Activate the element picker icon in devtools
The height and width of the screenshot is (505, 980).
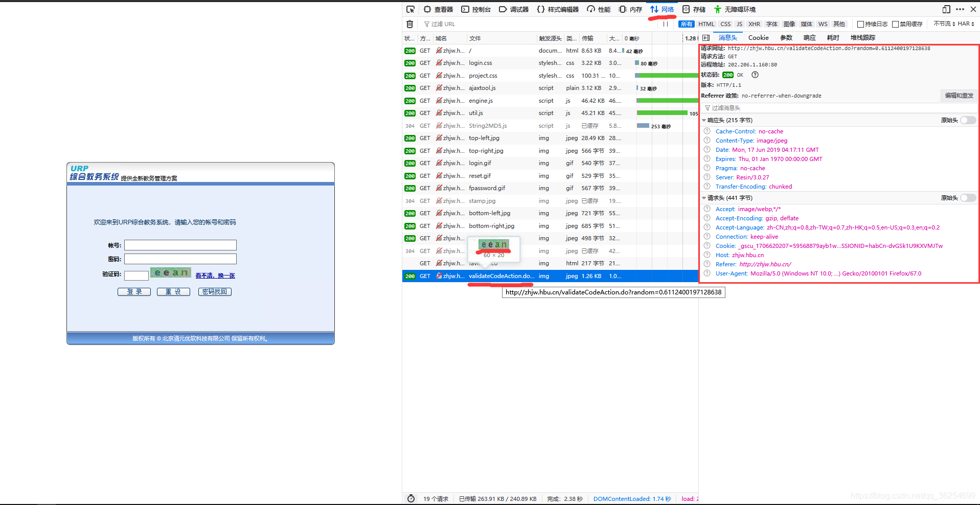(x=411, y=9)
